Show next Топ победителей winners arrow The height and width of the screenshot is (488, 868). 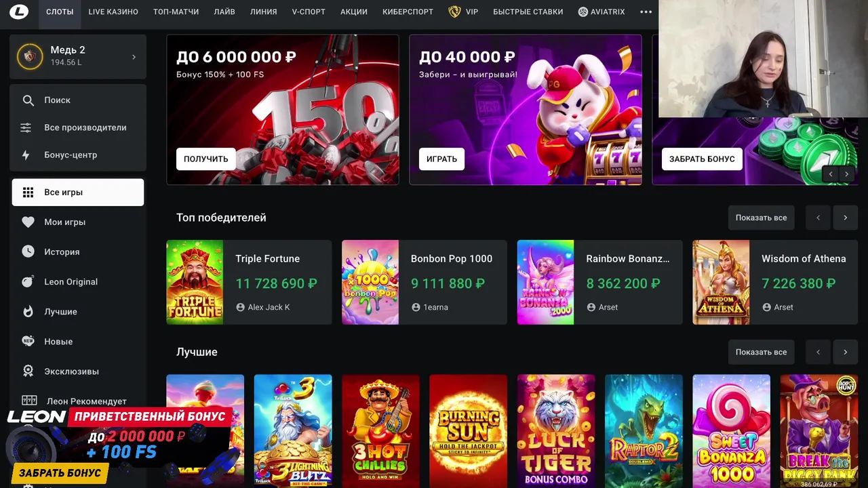(845, 218)
